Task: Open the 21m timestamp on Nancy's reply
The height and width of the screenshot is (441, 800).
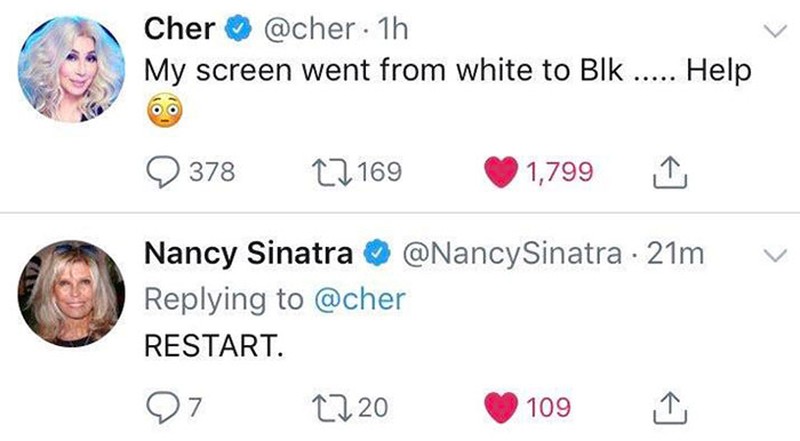Action: [x=676, y=256]
